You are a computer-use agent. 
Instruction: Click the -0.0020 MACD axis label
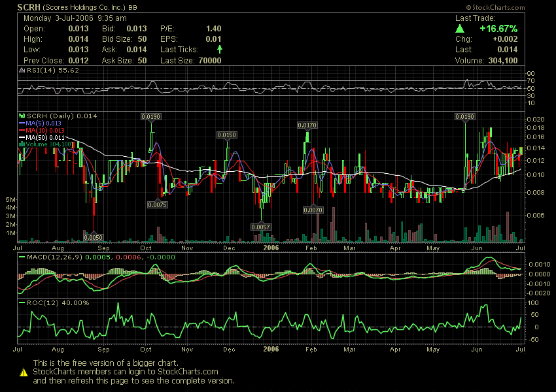(x=538, y=293)
